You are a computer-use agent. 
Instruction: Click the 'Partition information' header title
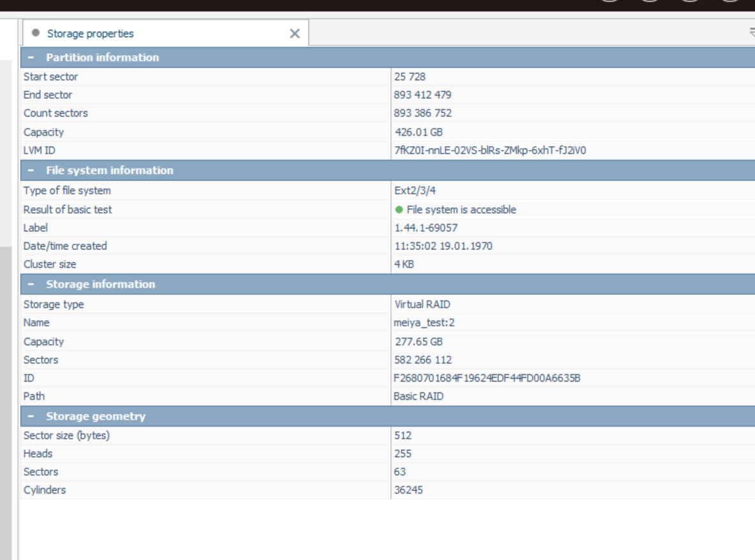102,57
